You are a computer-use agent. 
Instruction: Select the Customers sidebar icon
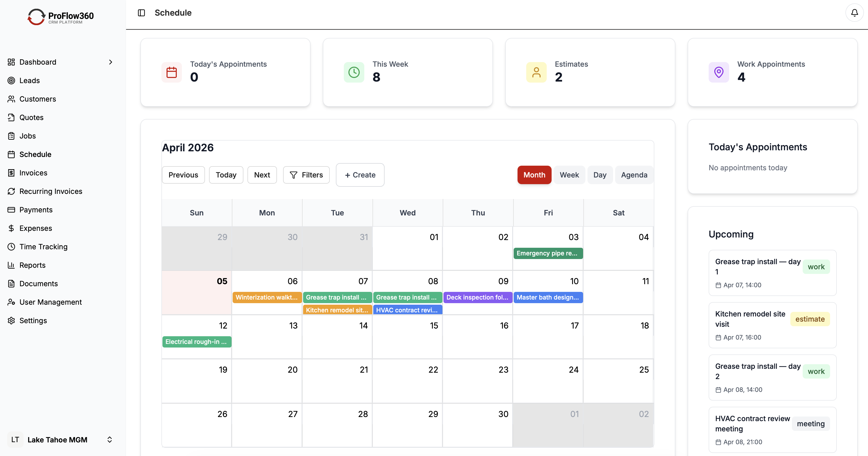tap(11, 99)
